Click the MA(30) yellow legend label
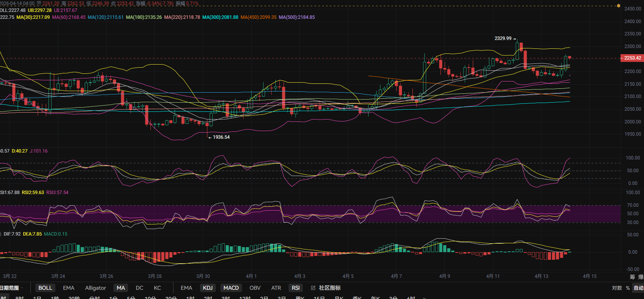The image size is (644, 299). (x=33, y=17)
